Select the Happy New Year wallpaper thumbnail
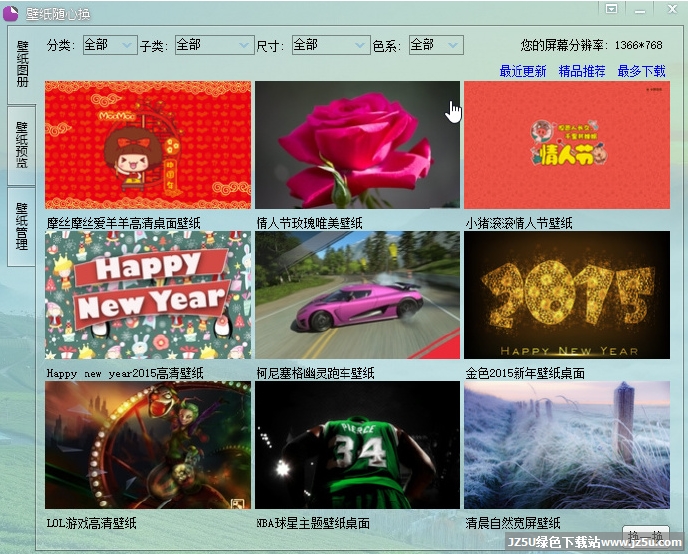 [148, 295]
